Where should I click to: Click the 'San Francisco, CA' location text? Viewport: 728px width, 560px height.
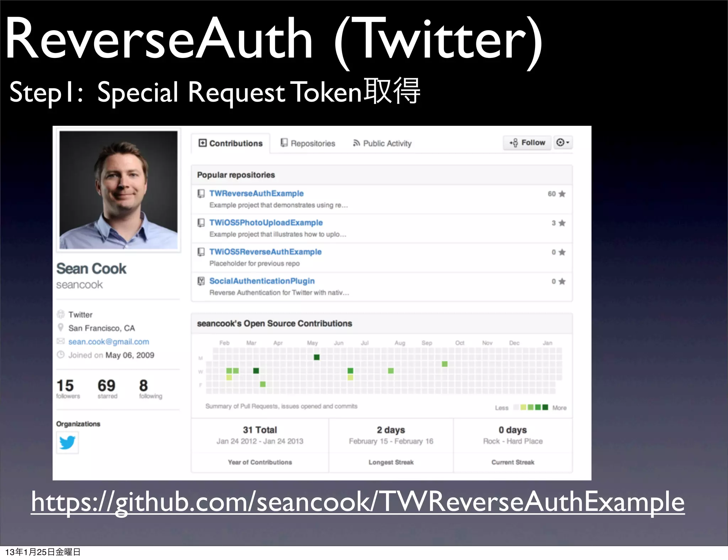coord(102,328)
